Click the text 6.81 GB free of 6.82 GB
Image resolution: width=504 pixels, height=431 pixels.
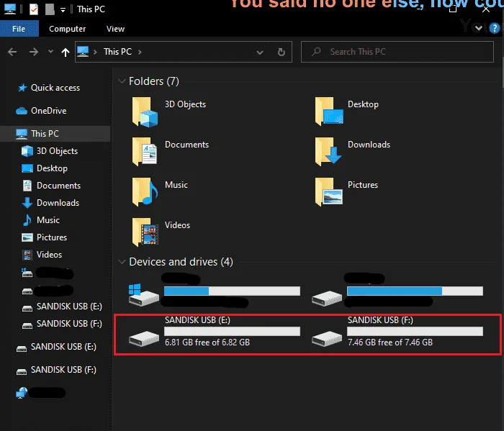click(x=207, y=342)
